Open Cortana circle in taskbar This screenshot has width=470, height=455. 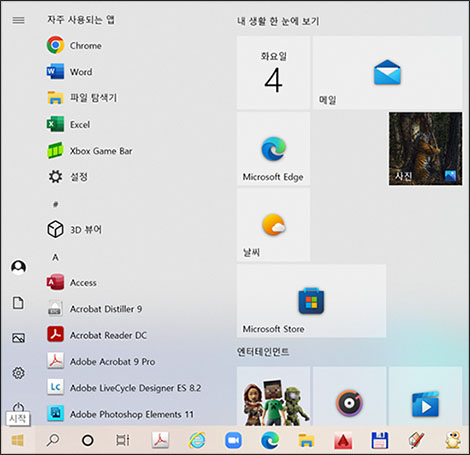88,440
